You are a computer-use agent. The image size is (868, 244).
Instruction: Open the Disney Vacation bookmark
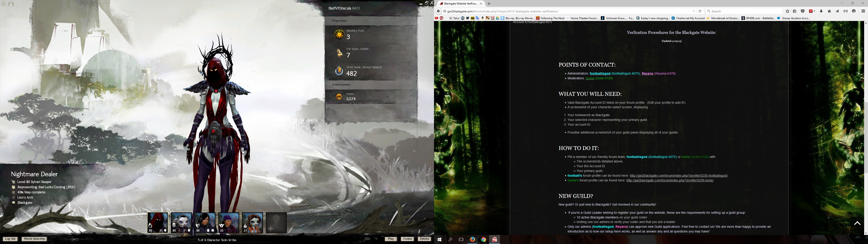[793, 18]
